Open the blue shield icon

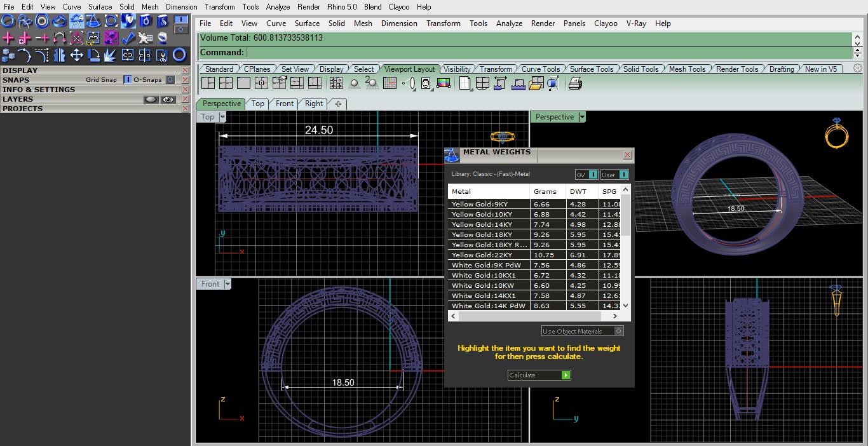(128, 21)
